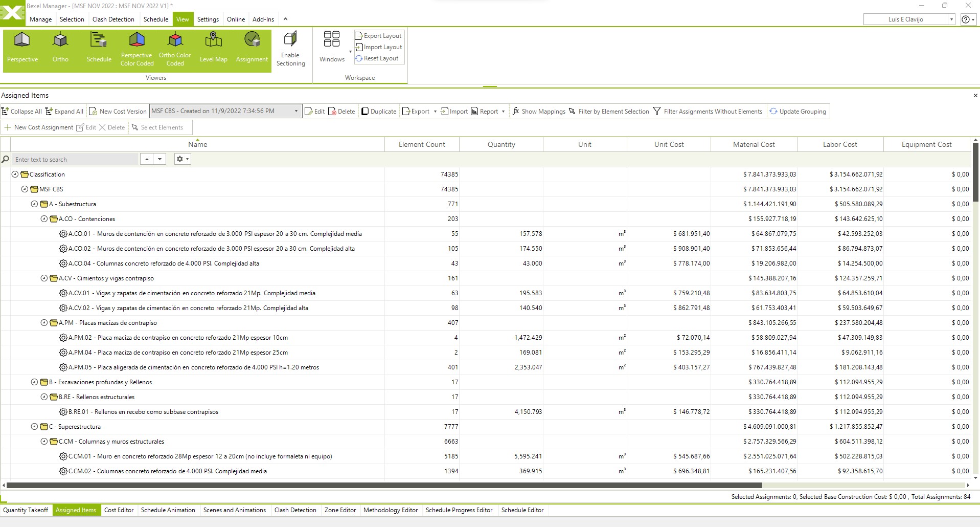This screenshot has height=527, width=980.
Task: Collapse A.PM - Placas macizas de contrapiso
Action: [44, 323]
